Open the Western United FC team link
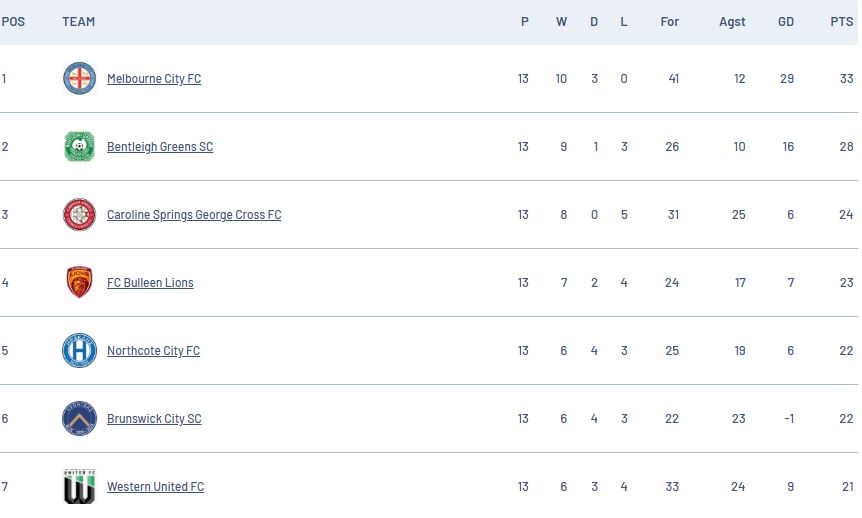Viewport: 862px width, 518px height. tap(155, 487)
